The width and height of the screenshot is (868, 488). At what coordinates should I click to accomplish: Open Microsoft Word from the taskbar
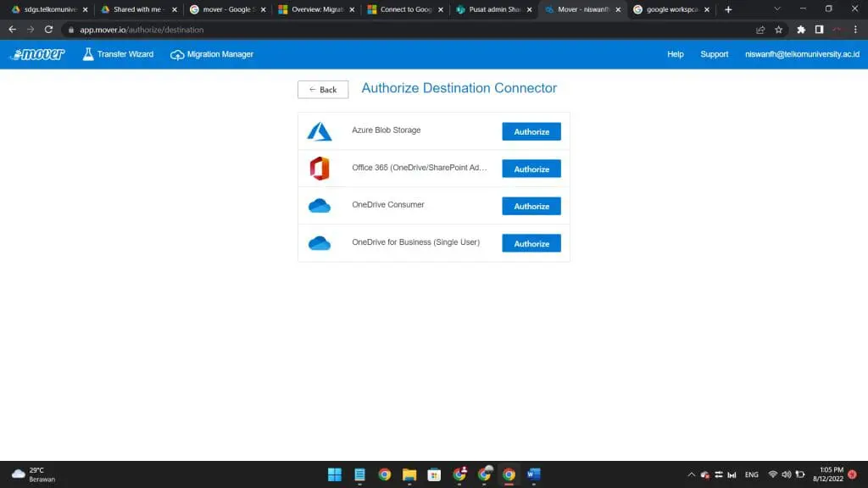click(x=534, y=474)
